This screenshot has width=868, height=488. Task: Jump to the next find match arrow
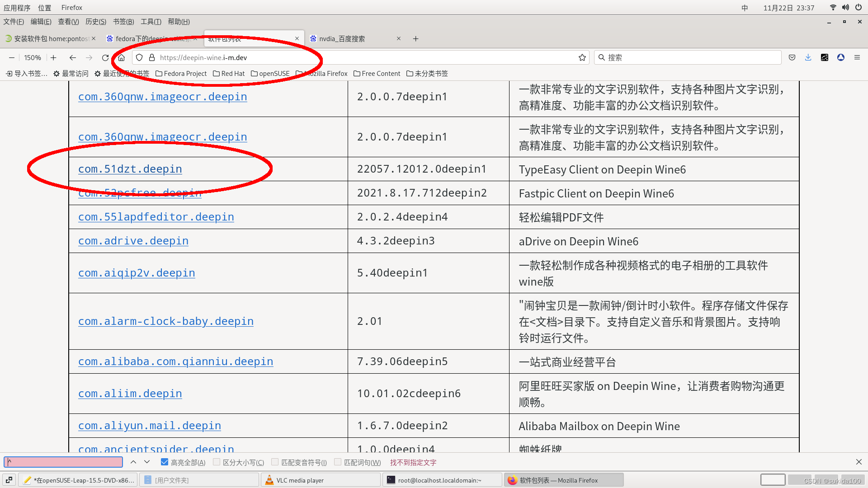[x=147, y=462]
